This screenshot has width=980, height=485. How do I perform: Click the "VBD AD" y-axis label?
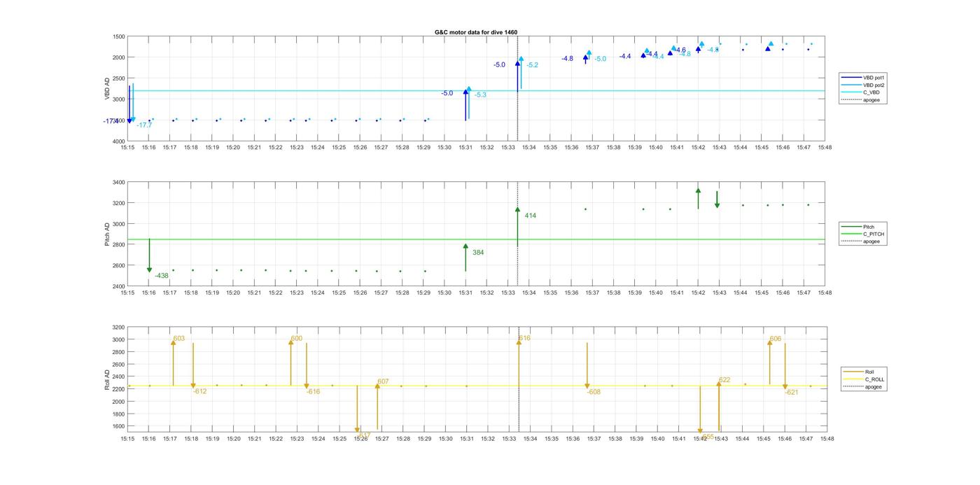click(108, 88)
